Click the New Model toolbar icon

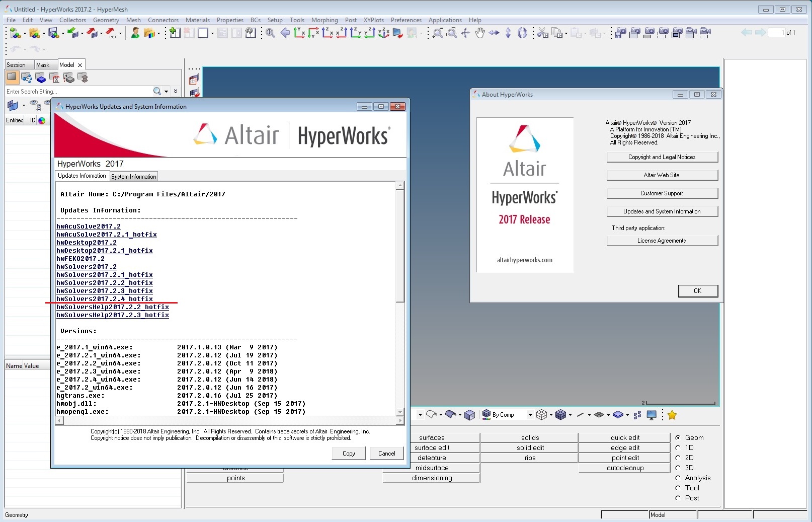point(15,33)
